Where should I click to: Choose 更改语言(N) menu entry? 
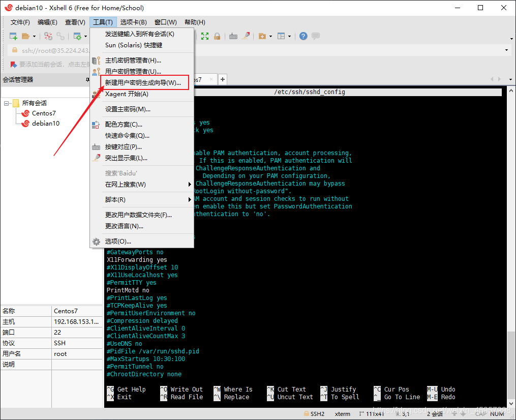[x=142, y=226]
